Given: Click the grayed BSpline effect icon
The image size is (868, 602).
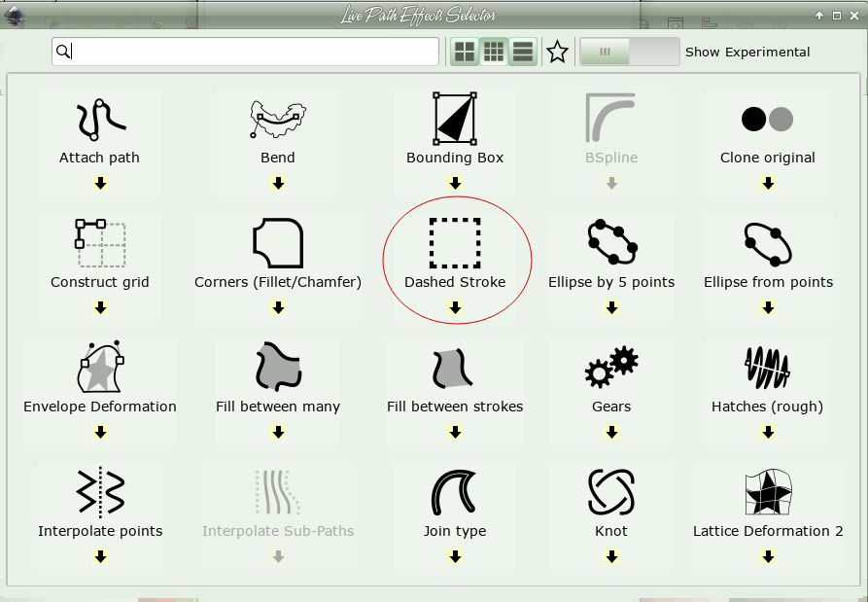Looking at the screenshot, I should click(x=611, y=118).
